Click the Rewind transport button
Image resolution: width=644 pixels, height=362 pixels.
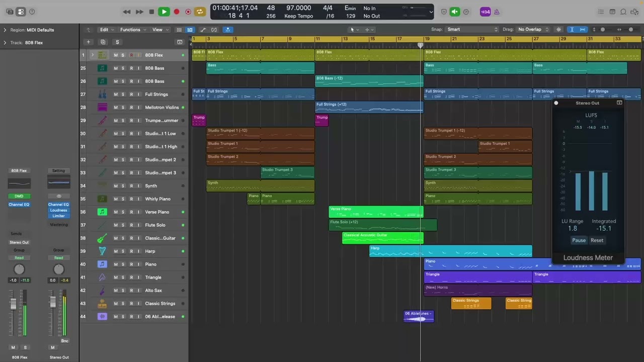127,12
